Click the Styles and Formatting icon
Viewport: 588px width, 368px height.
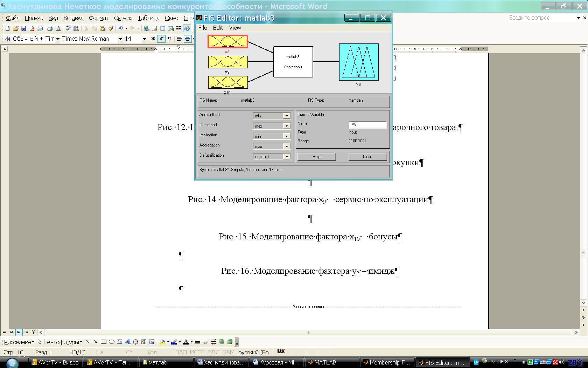(8, 39)
